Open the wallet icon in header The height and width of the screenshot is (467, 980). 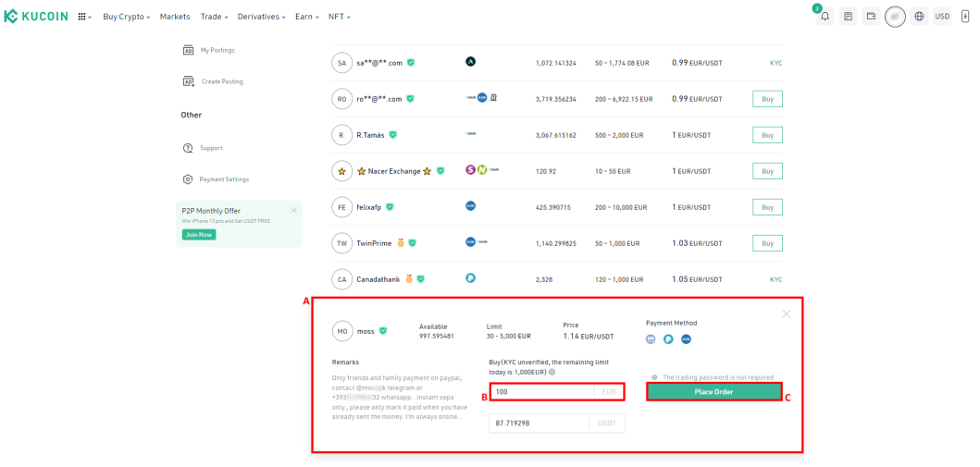pos(871,17)
